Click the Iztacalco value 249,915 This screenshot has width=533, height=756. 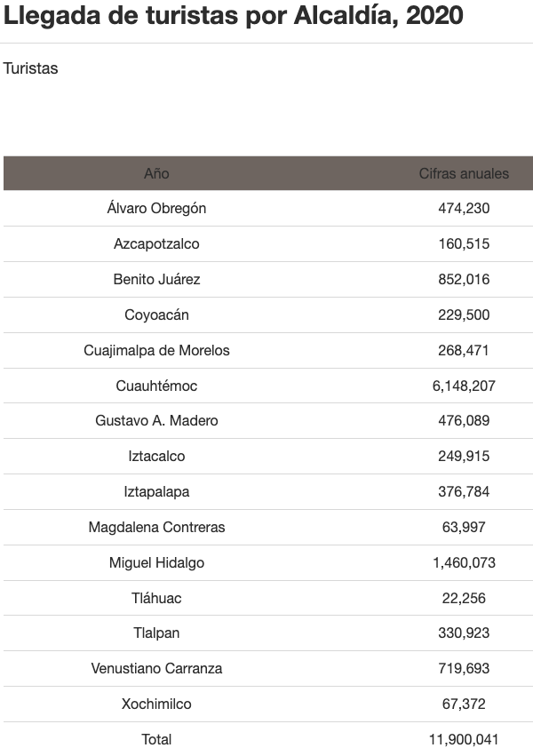[x=464, y=456]
